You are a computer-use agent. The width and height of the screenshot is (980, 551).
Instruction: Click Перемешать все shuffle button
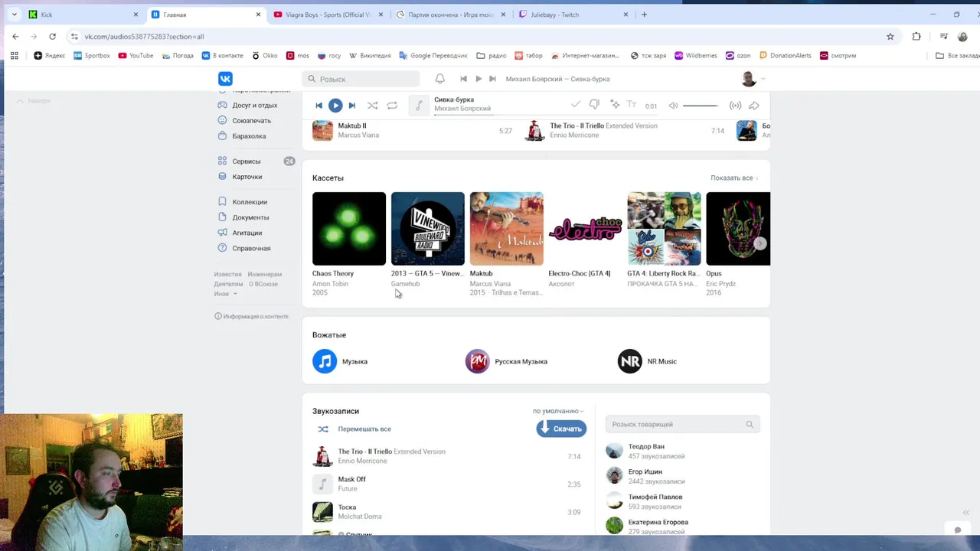coord(354,429)
